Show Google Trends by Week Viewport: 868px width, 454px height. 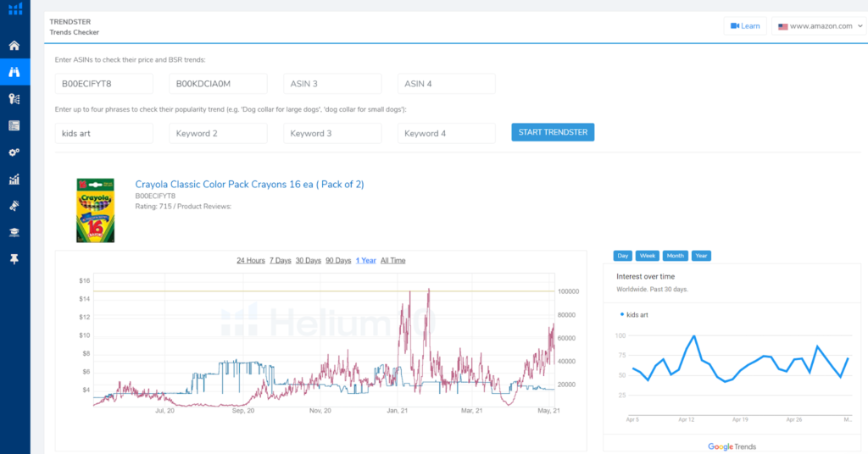pyautogui.click(x=648, y=255)
